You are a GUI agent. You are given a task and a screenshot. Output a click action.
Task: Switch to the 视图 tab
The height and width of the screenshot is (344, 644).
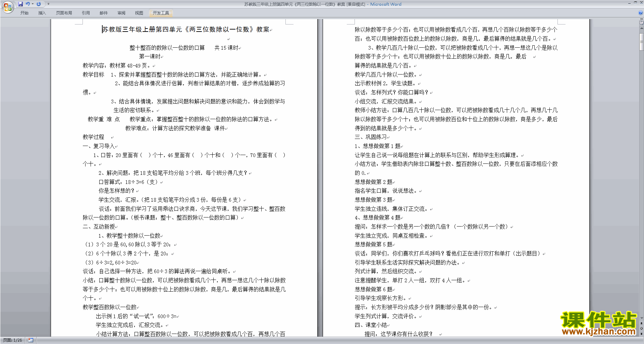pyautogui.click(x=139, y=13)
